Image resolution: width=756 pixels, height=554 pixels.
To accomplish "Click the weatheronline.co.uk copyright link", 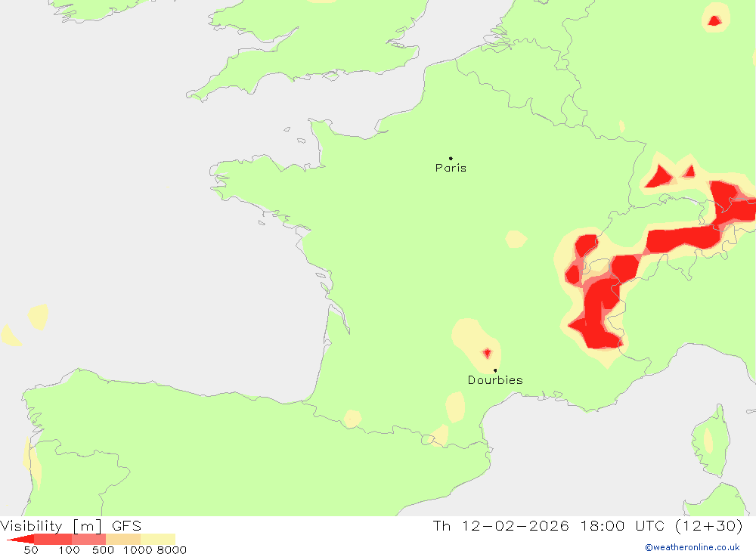I will [x=692, y=547].
